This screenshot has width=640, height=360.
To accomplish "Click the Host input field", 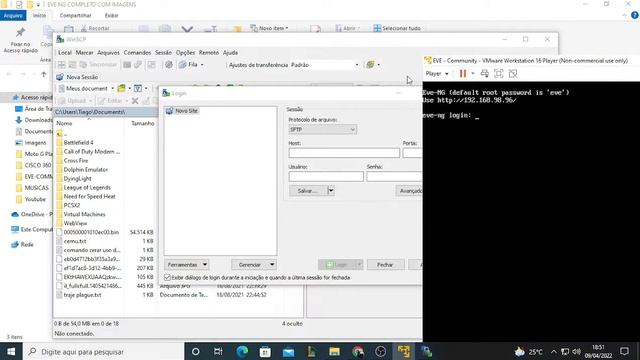I will point(344,153).
